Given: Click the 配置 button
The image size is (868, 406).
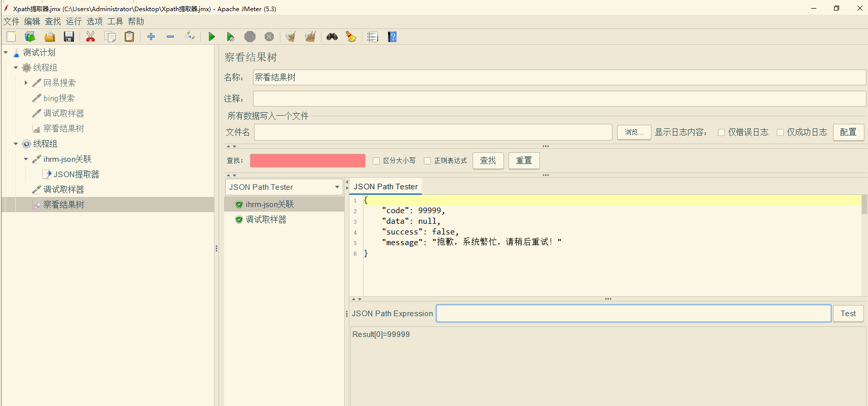Looking at the screenshot, I should 848,132.
